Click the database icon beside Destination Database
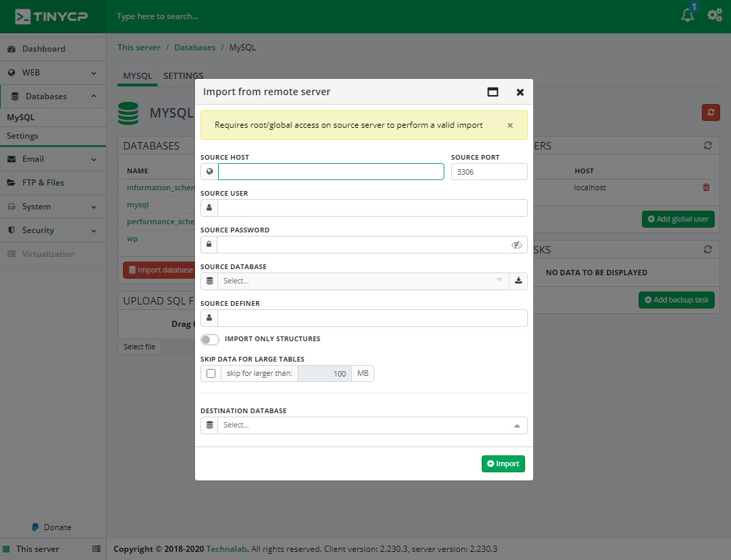This screenshot has height=560, width=731. point(209,425)
